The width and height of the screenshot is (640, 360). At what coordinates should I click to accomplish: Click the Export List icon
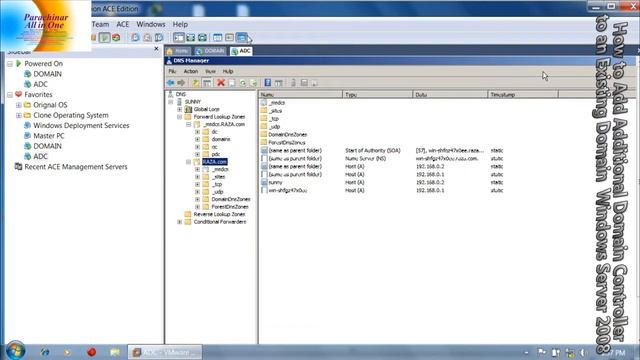pos(253,83)
